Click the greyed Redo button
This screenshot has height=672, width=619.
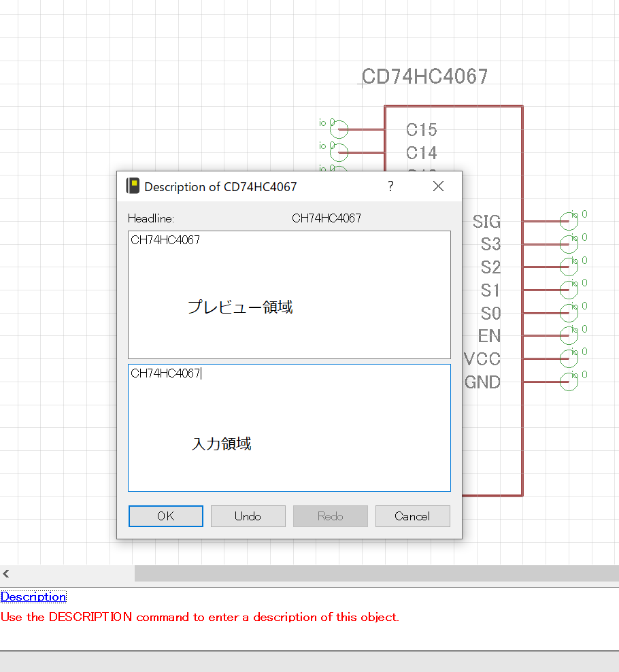pos(331,516)
